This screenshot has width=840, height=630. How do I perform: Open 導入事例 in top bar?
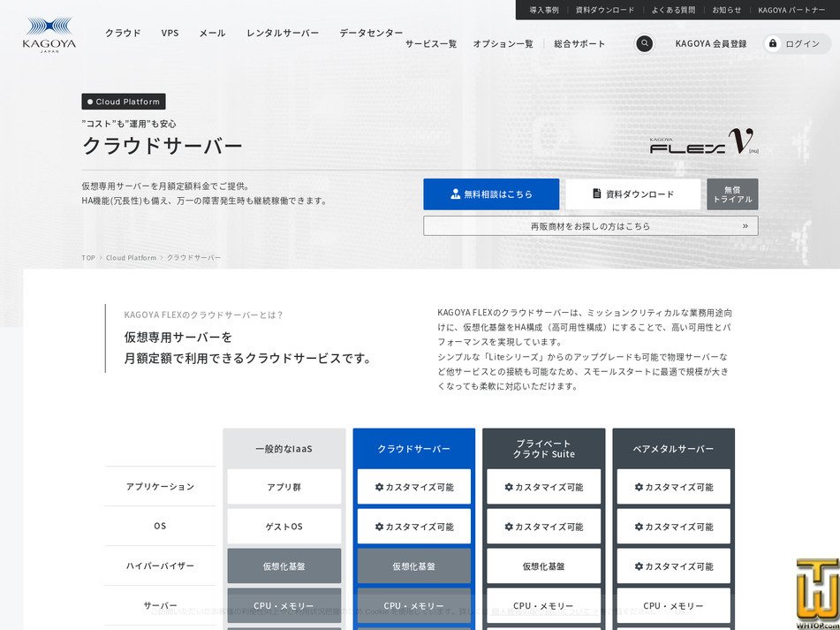click(544, 11)
